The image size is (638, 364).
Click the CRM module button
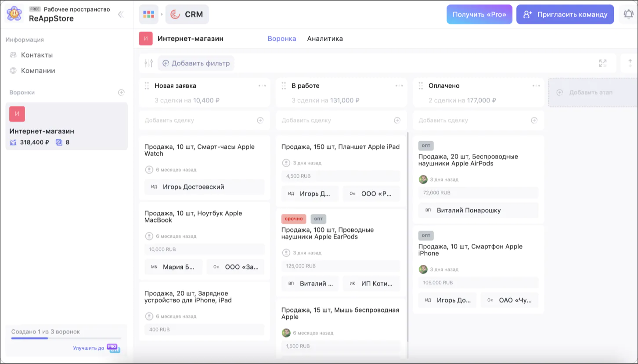(x=187, y=14)
